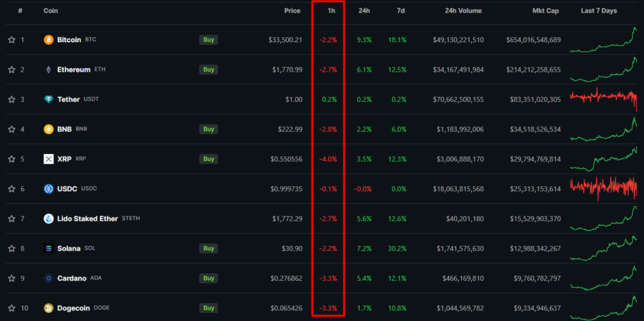Sort table by 24h Volume column
The width and height of the screenshot is (644, 321).
pyautogui.click(x=462, y=11)
